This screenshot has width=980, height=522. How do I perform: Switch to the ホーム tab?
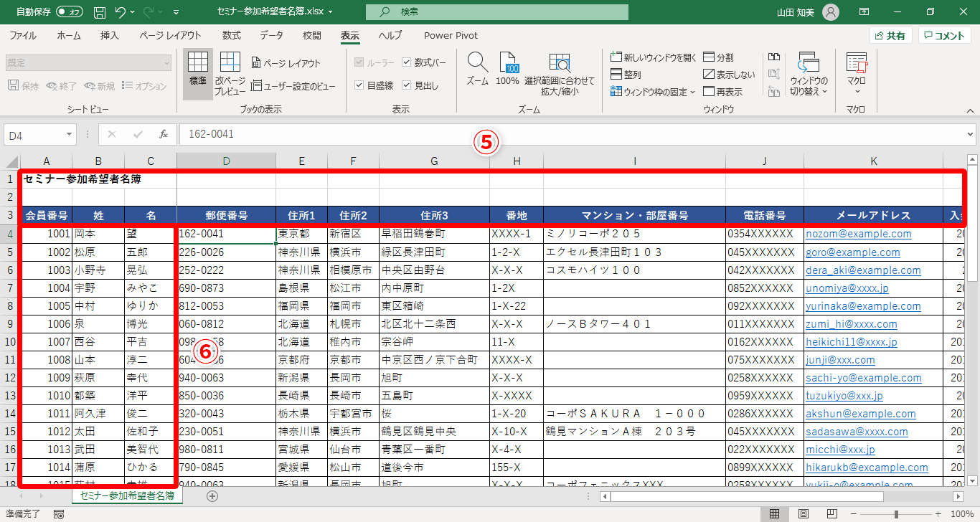[x=69, y=36]
